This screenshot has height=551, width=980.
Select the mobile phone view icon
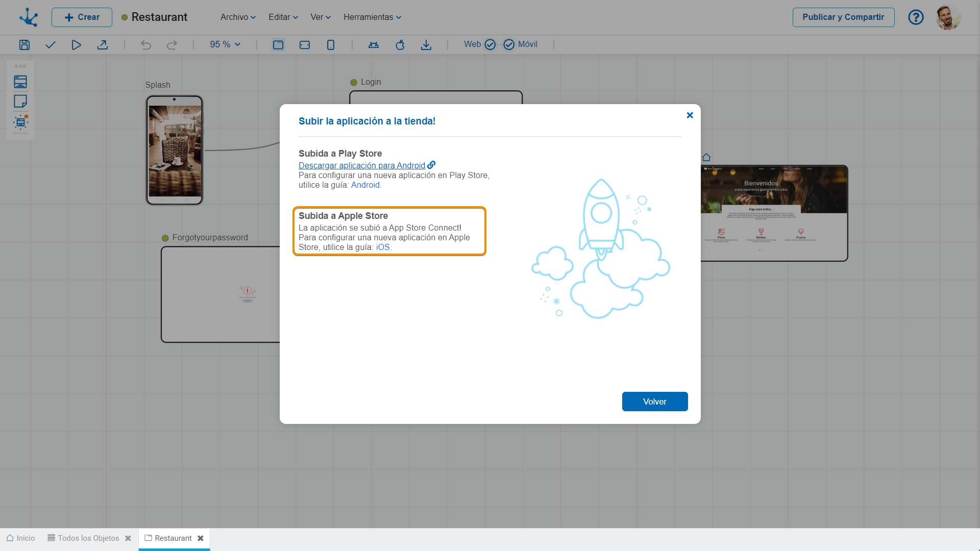pyautogui.click(x=331, y=45)
